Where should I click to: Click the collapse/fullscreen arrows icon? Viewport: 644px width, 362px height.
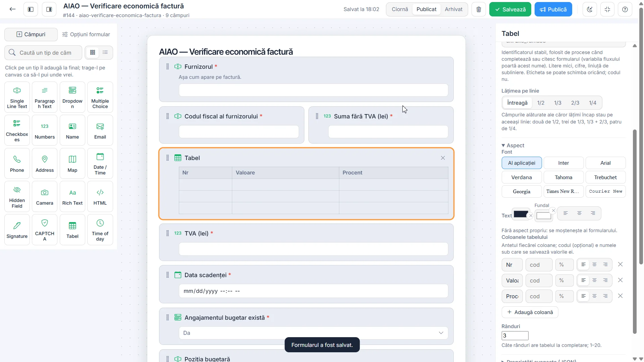tap(607, 9)
